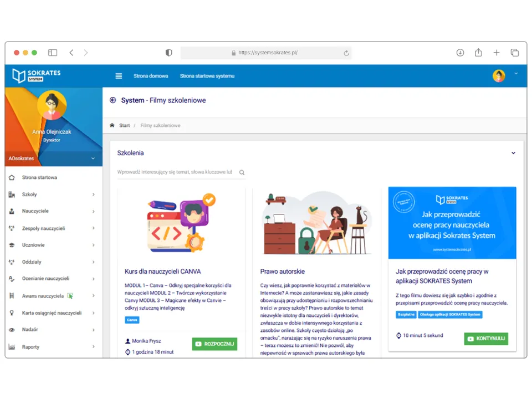Screen dimensions: 532x399
Task: Click the home icon in breadcrumb
Action: click(x=112, y=125)
